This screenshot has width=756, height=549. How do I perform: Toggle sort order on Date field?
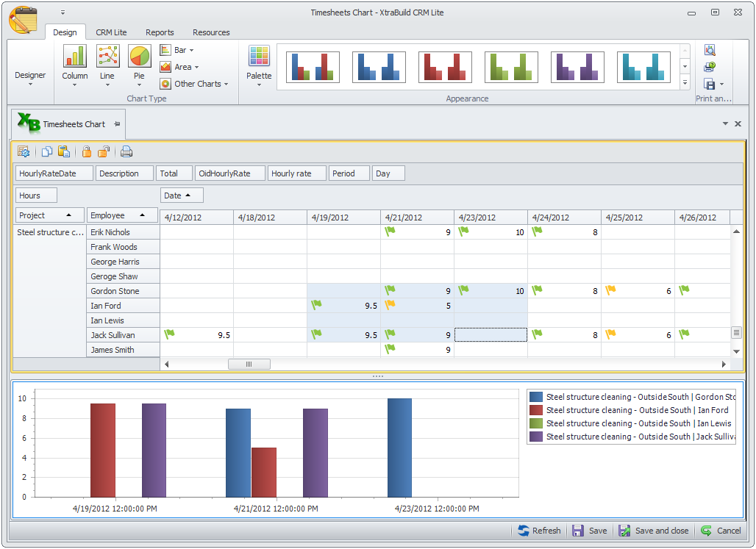click(x=182, y=195)
